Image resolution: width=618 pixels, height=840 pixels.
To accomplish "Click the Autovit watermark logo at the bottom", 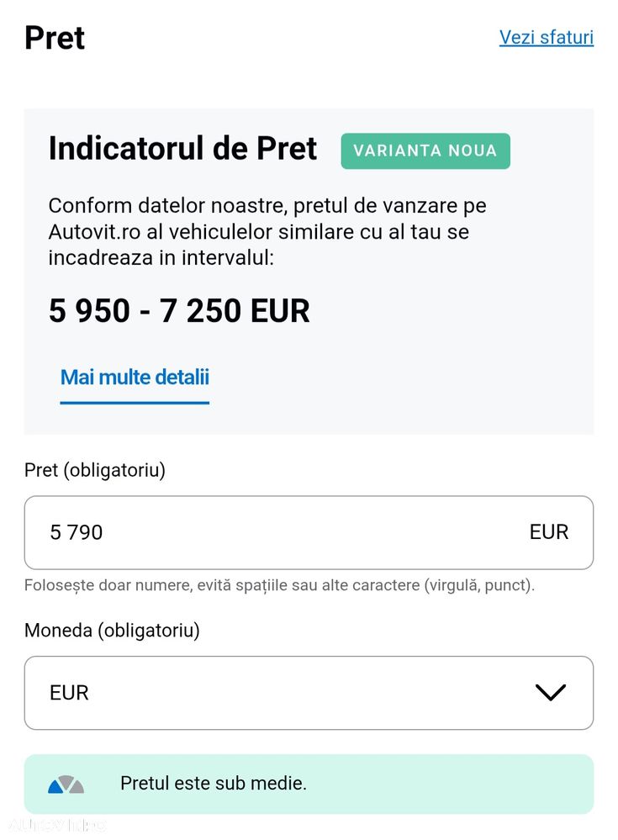I will coord(55,825).
